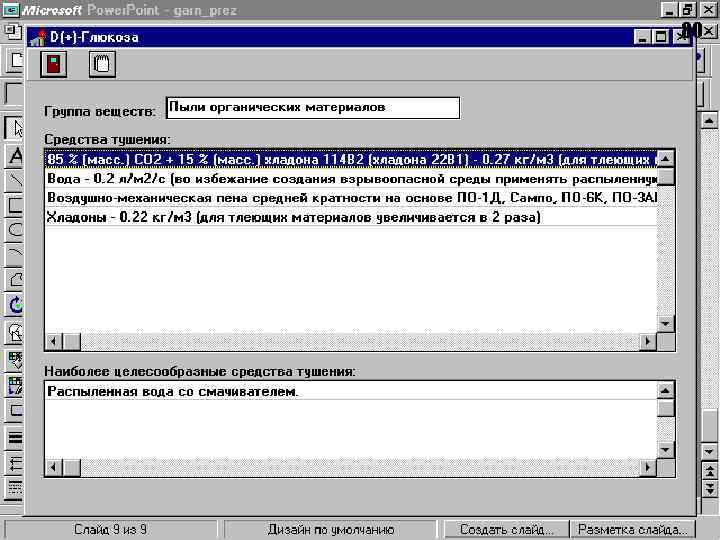The width and height of the screenshot is (720, 540).
Task: Go to next slide with double-down arrow
Action: click(x=709, y=488)
